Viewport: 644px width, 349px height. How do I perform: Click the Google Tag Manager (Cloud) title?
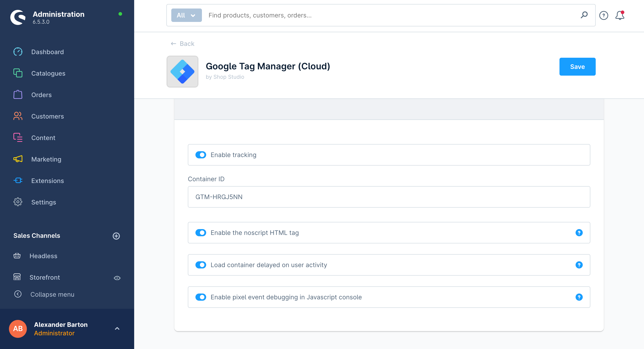point(268,66)
